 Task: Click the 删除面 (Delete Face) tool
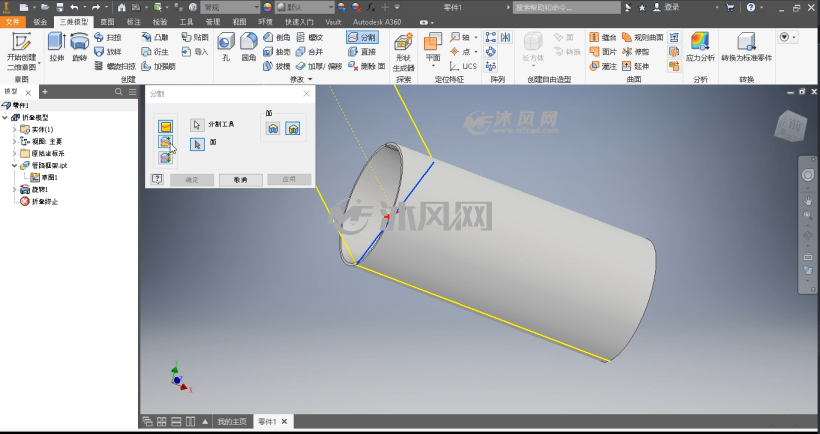[x=367, y=66]
